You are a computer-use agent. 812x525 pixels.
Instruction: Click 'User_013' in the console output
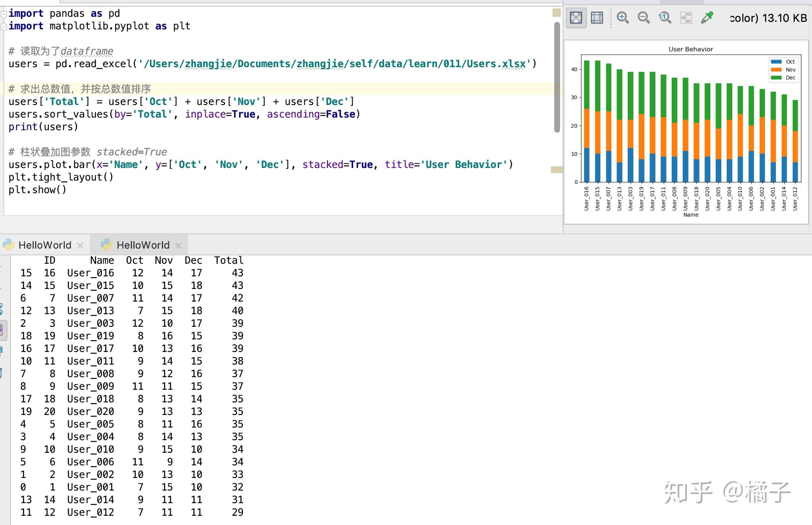point(91,311)
